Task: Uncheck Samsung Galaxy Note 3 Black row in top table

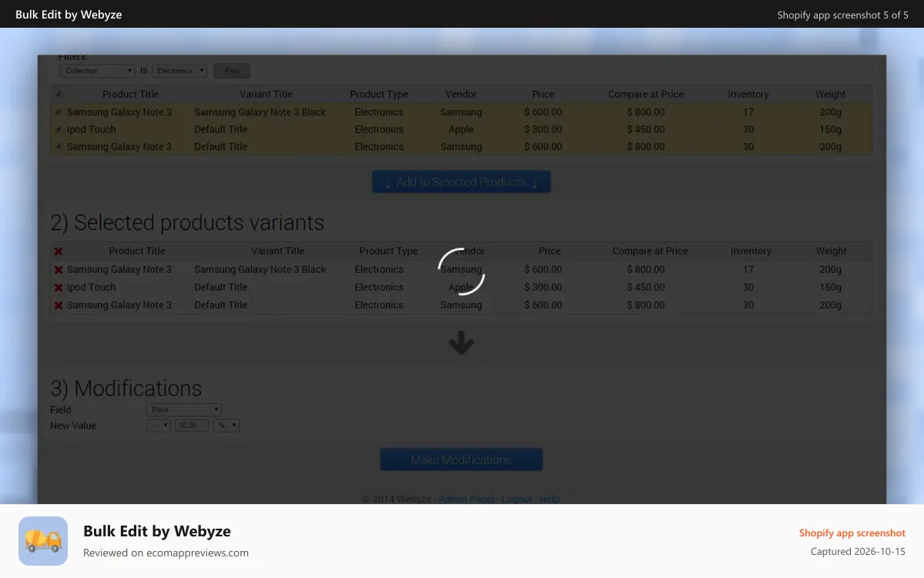Action: (x=59, y=112)
